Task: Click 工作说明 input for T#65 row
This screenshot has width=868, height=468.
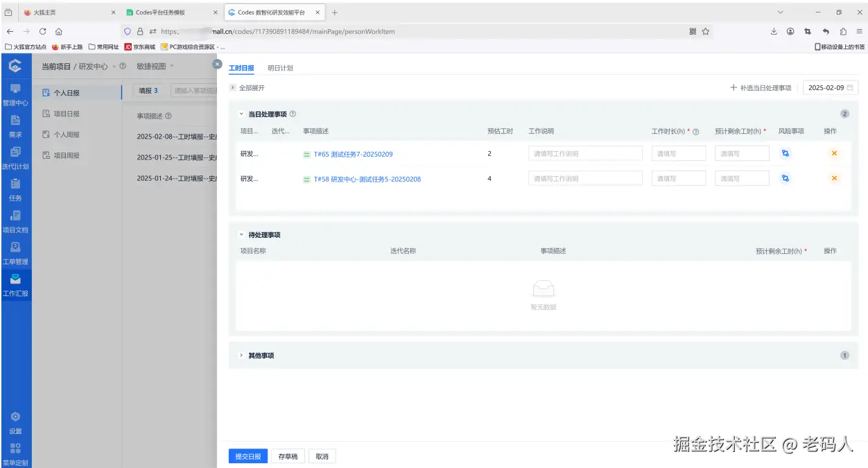Action: pyautogui.click(x=585, y=153)
